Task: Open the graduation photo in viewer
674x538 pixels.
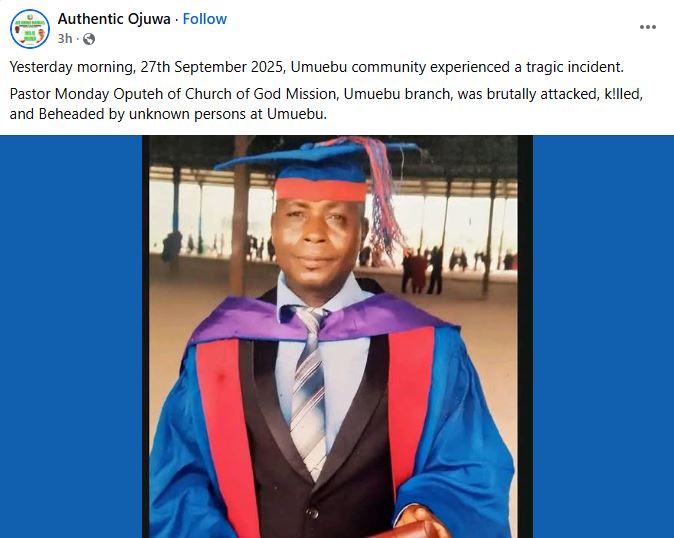Action: [337, 336]
